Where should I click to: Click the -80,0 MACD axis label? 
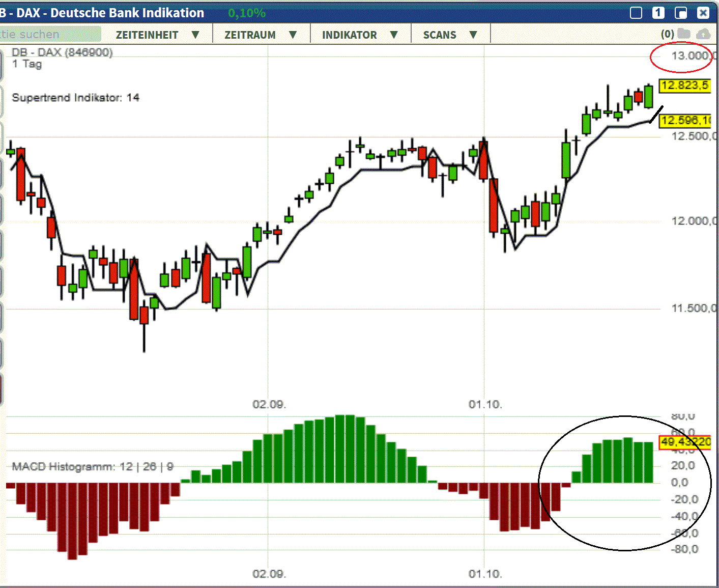pos(685,549)
